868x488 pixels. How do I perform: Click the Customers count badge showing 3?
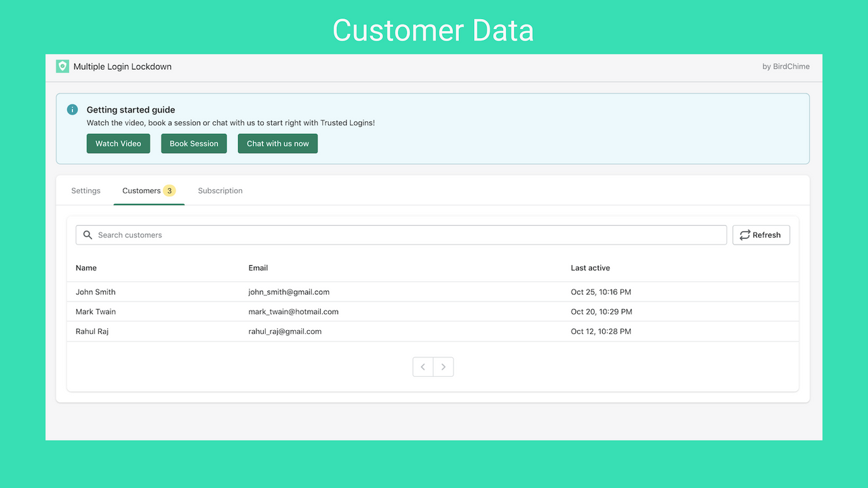click(168, 190)
